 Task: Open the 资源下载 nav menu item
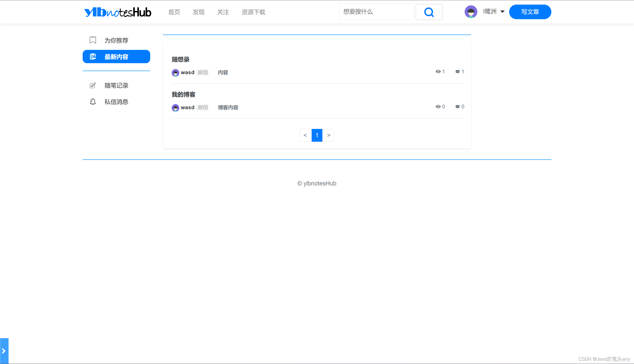pos(253,12)
